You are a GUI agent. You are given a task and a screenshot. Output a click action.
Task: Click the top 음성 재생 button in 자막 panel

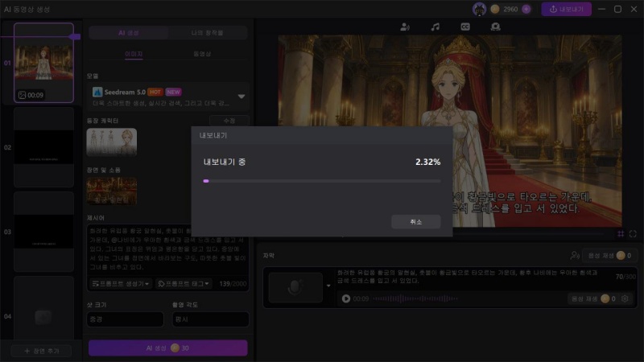click(x=609, y=256)
